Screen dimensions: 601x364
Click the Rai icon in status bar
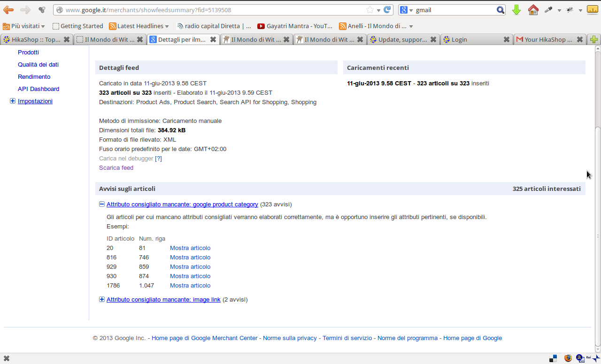point(589,358)
